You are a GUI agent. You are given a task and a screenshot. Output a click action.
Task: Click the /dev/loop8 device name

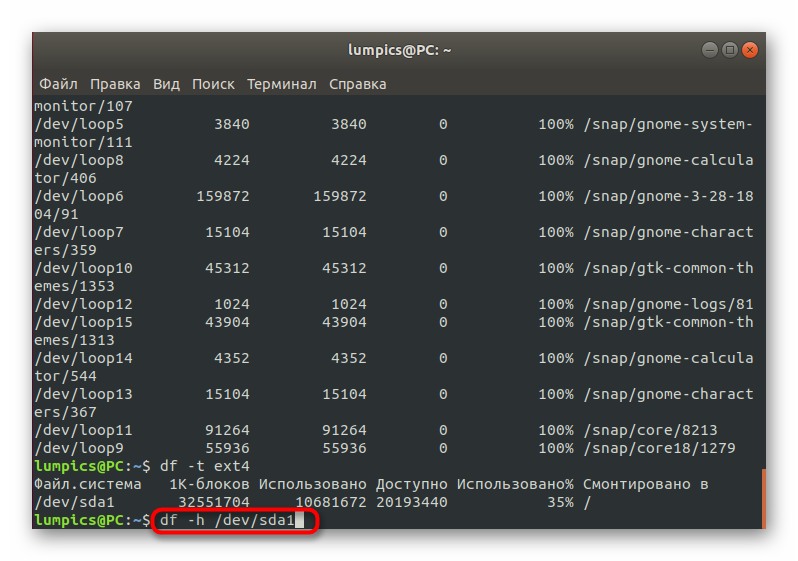point(79,160)
